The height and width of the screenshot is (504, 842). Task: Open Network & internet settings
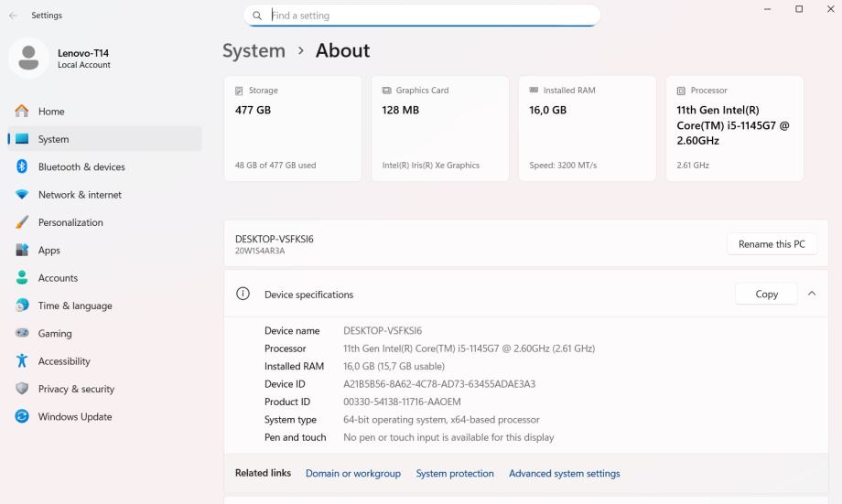pos(80,195)
